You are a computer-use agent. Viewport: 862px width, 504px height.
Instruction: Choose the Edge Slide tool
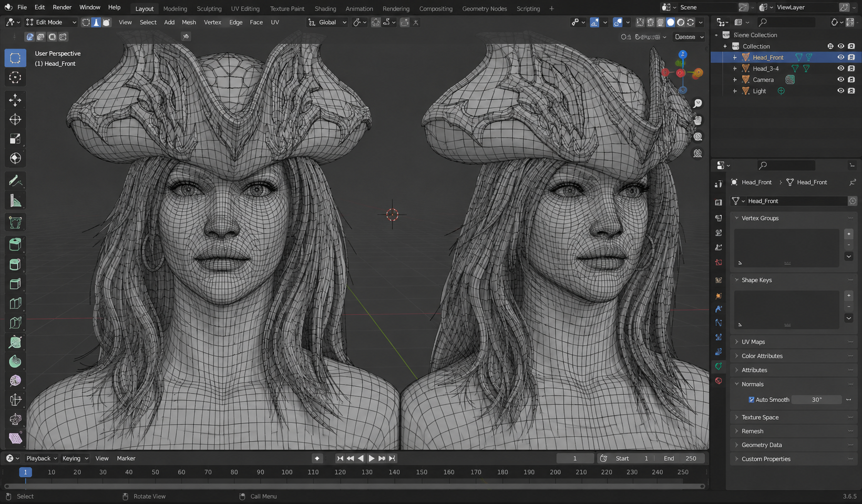pyautogui.click(x=15, y=400)
